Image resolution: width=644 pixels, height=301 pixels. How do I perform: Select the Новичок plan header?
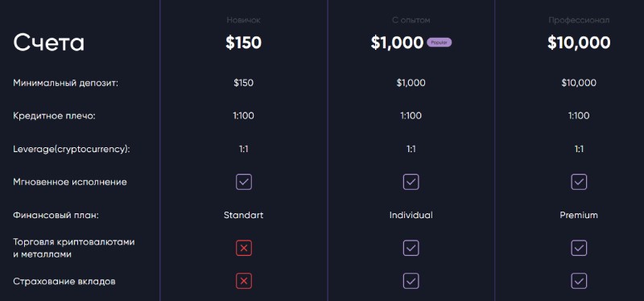pyautogui.click(x=244, y=19)
